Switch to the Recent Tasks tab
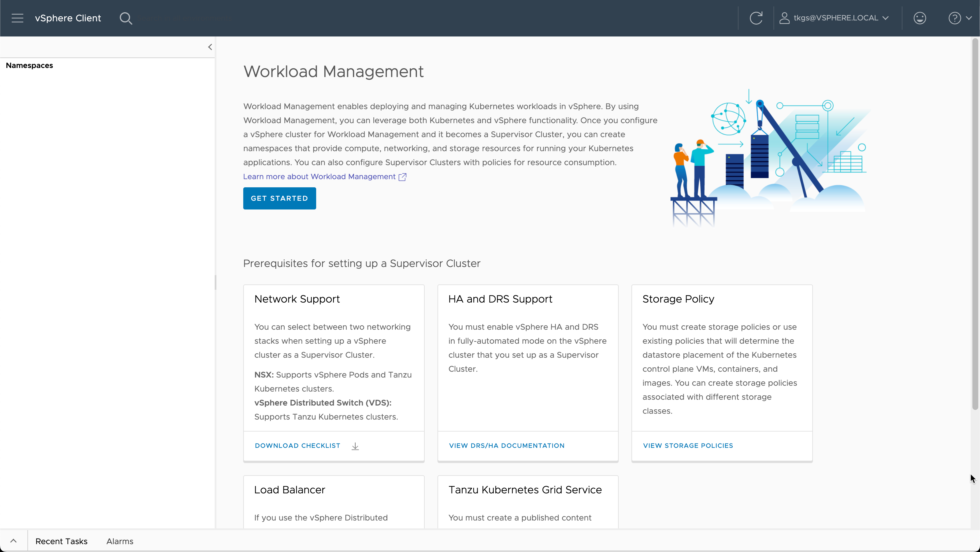The image size is (980, 552). pos(61,541)
